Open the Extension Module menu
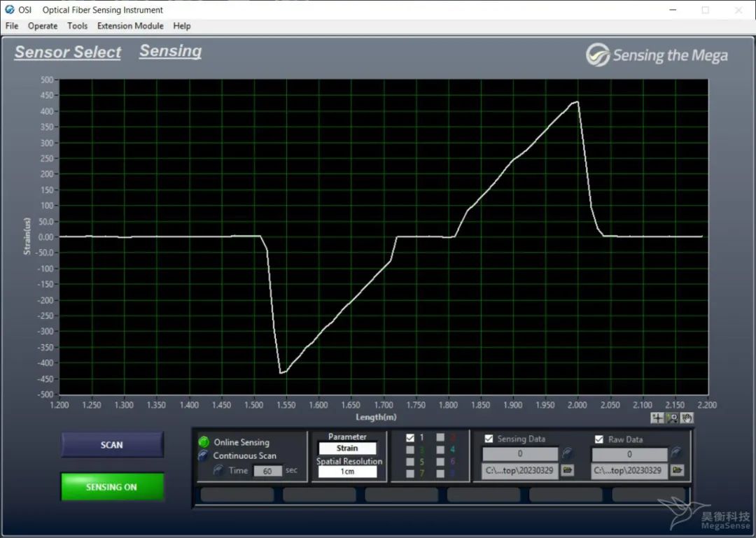This screenshot has height=538, width=756. pyautogui.click(x=130, y=26)
